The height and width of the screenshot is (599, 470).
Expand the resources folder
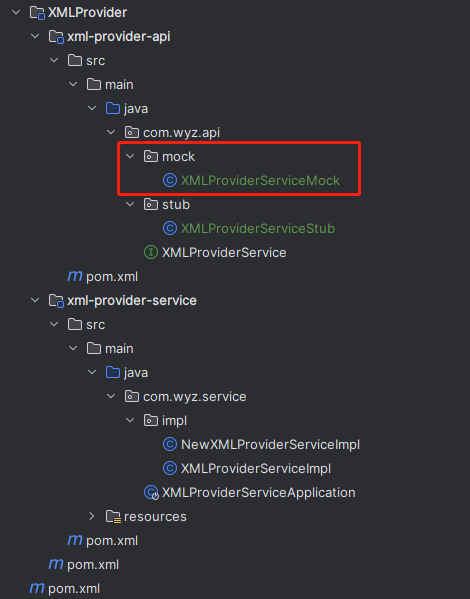point(92,516)
